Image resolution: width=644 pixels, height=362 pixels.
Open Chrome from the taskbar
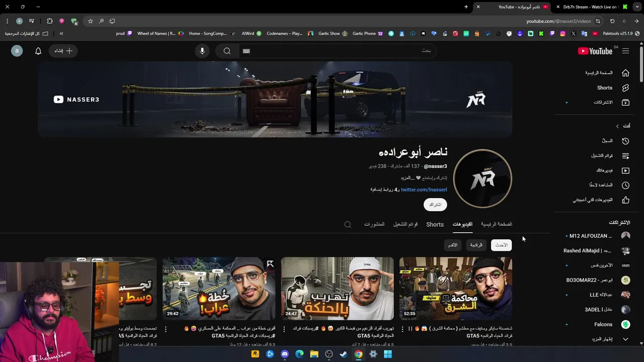358,354
